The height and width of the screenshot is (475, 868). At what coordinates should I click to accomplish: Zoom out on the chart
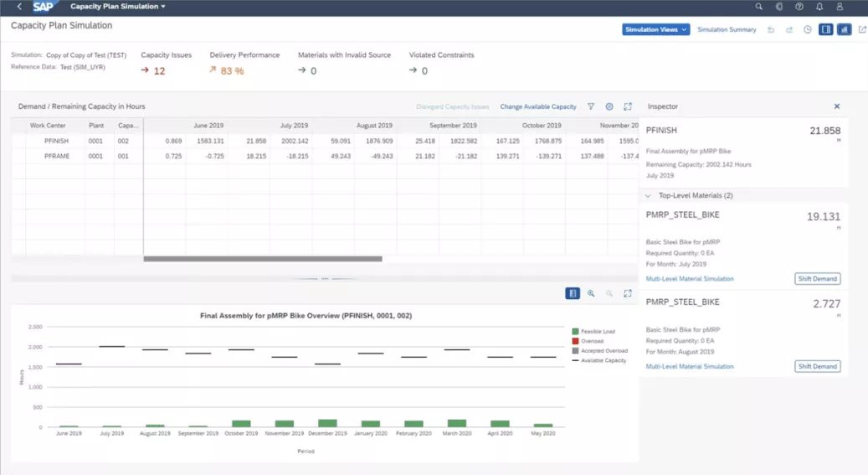click(x=609, y=293)
